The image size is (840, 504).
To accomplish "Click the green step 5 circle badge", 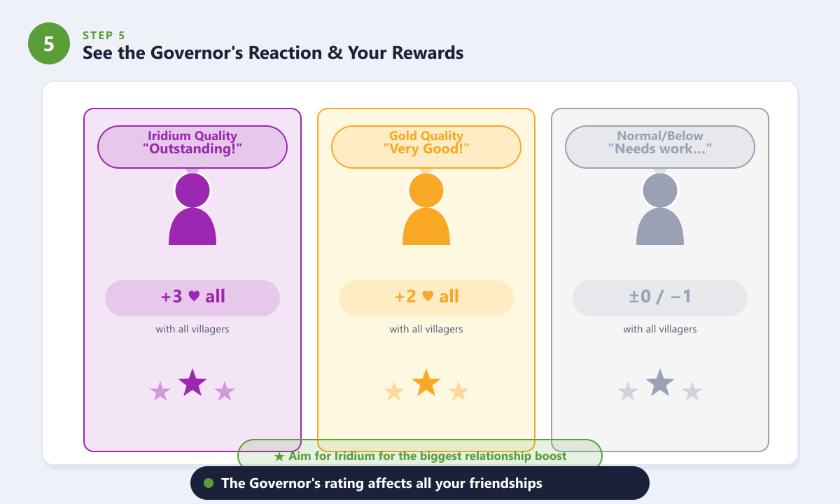I will [x=49, y=43].
